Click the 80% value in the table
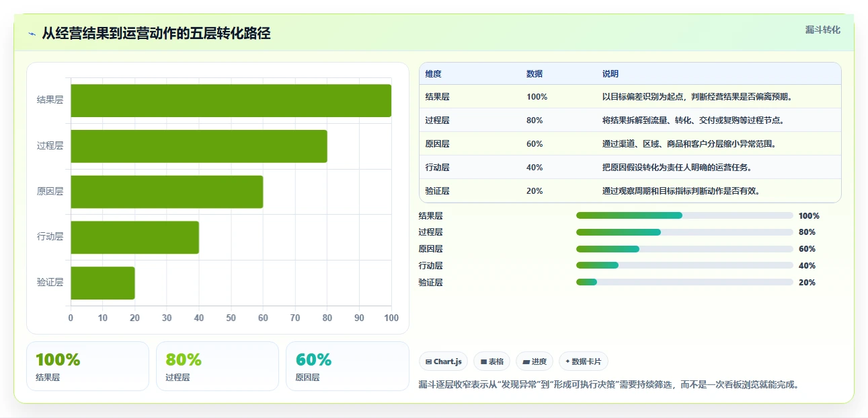The height and width of the screenshot is (418, 868). pyautogui.click(x=535, y=120)
